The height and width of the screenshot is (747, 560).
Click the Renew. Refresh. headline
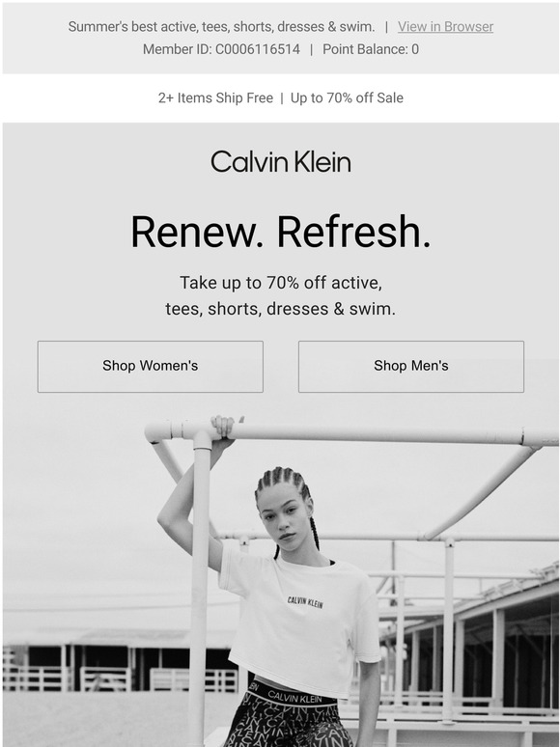click(x=281, y=232)
